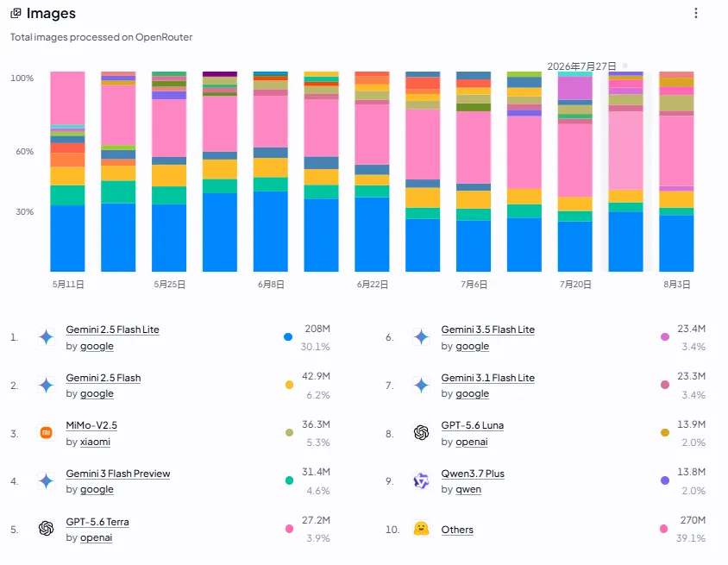Click the 208M value text
The height and width of the screenshot is (565, 728).
tap(317, 329)
